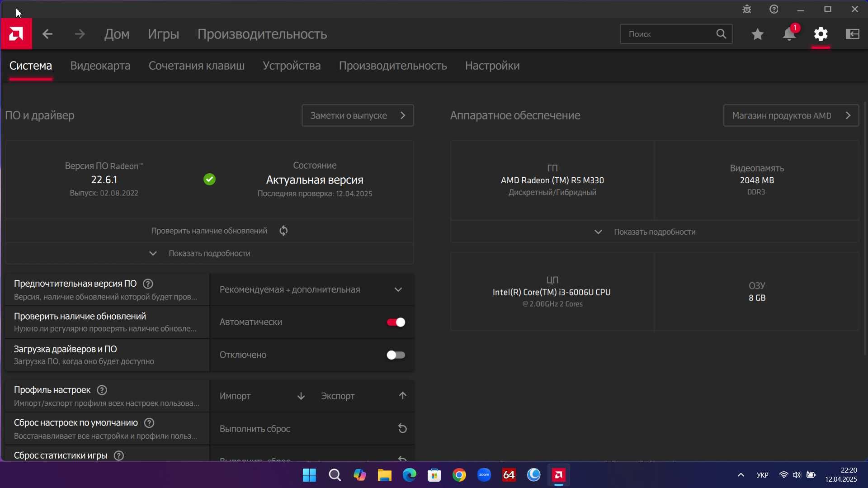Open volume speaker tray icon
Viewport: 868px width, 488px height.
(x=797, y=475)
